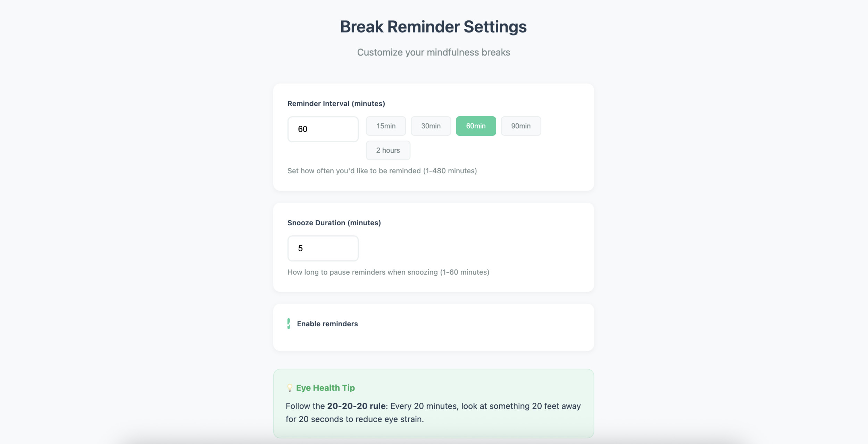Choose the 30min interval preset
The image size is (868, 444).
pyautogui.click(x=431, y=126)
